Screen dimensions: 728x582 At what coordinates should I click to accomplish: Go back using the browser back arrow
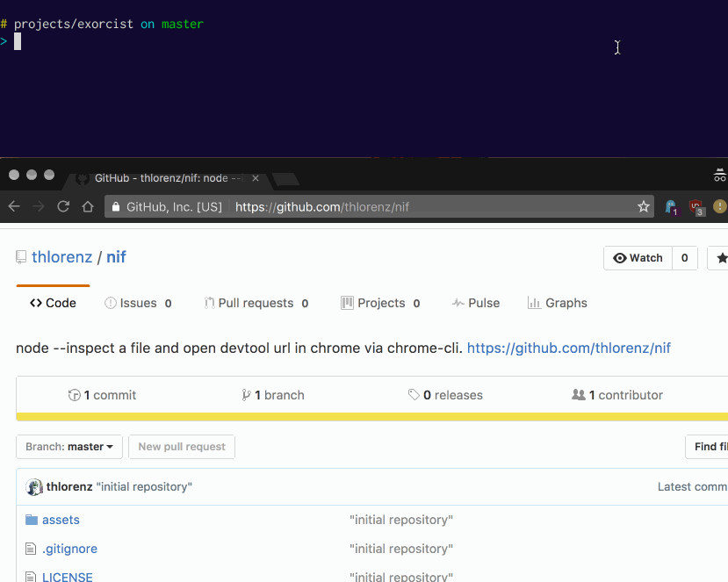click(x=14, y=206)
